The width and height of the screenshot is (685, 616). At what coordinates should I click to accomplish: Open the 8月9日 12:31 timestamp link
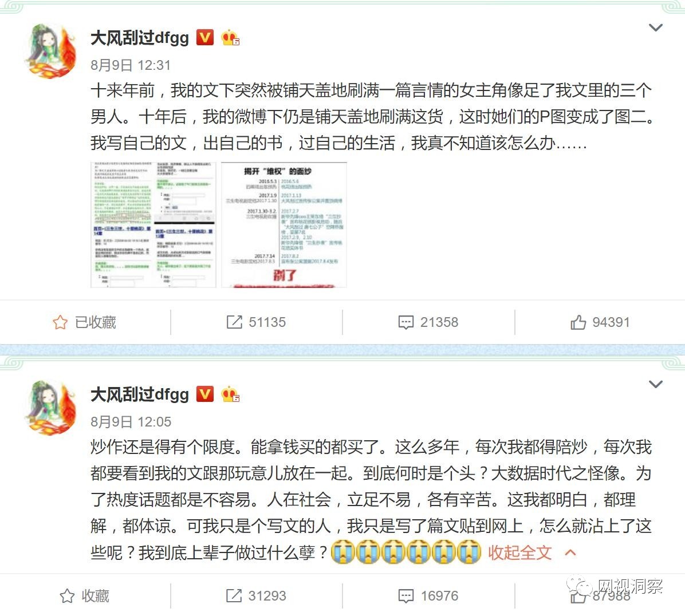pos(131,65)
